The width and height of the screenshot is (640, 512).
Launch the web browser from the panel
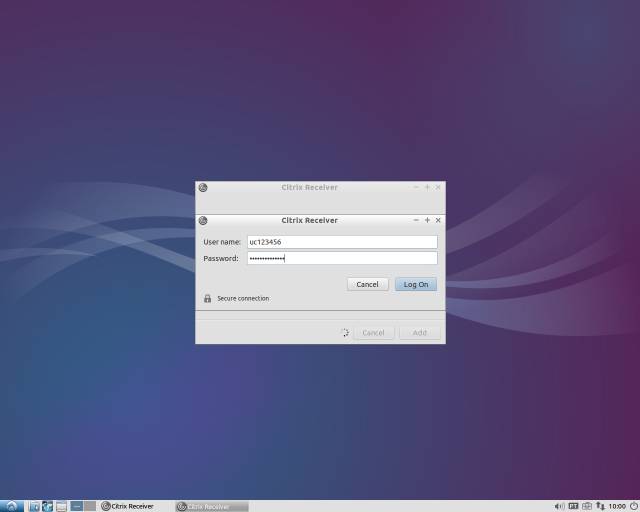48,506
